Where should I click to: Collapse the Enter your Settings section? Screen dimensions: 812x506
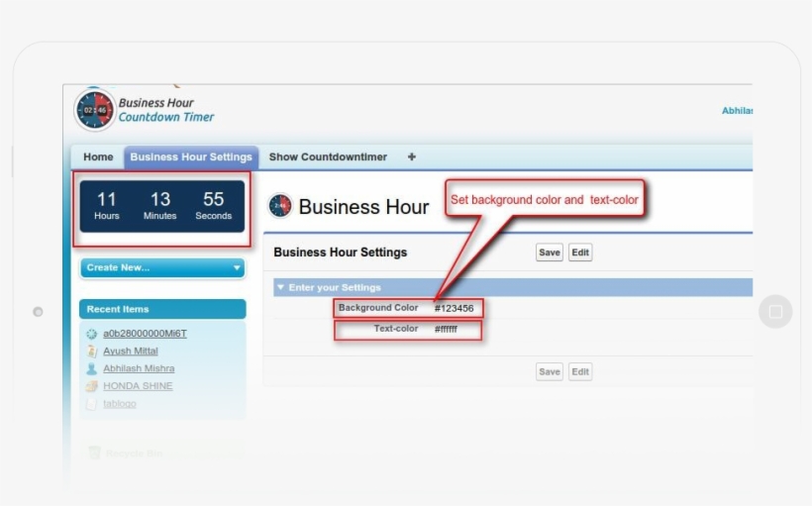click(x=280, y=287)
